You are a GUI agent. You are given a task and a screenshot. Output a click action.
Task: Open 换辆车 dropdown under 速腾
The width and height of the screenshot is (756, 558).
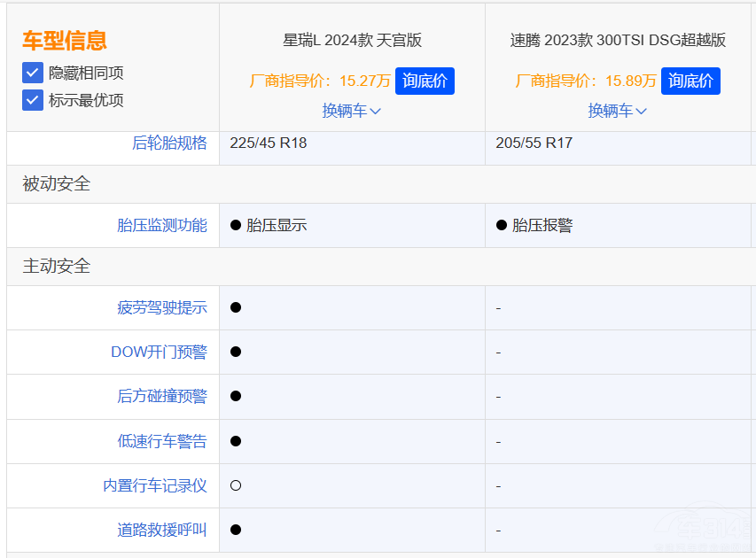tap(617, 111)
